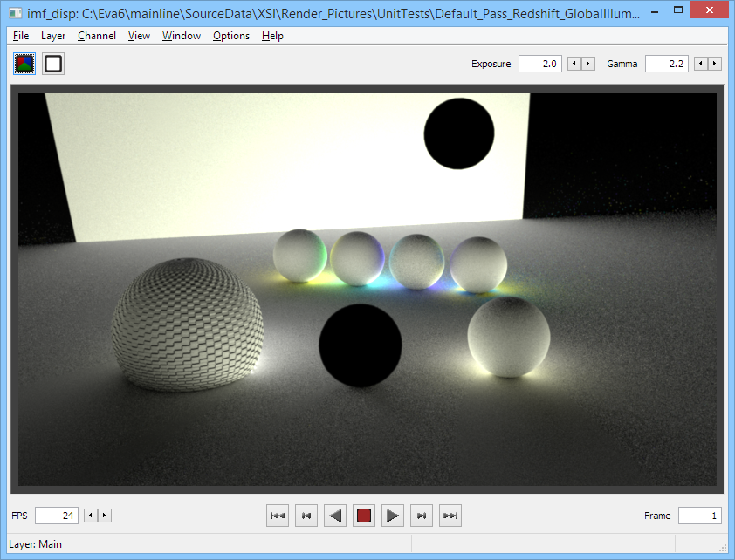Jump to the last frame
735x560 pixels.
[x=450, y=516]
